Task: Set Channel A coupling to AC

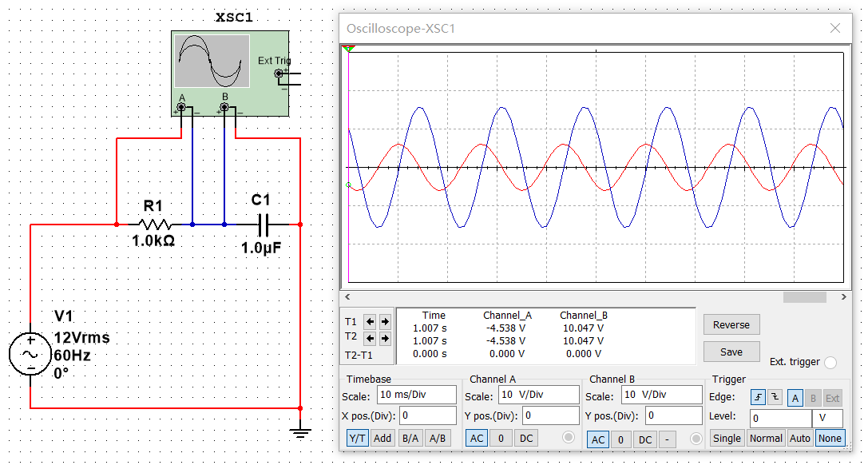Action: click(x=477, y=438)
